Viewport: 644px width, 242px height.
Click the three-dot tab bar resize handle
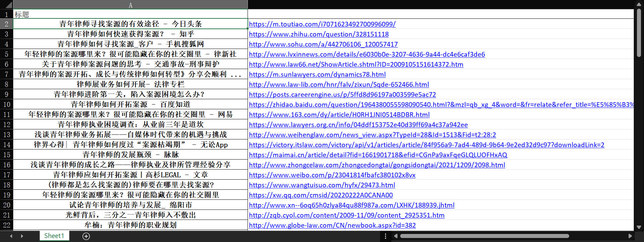[386, 236]
